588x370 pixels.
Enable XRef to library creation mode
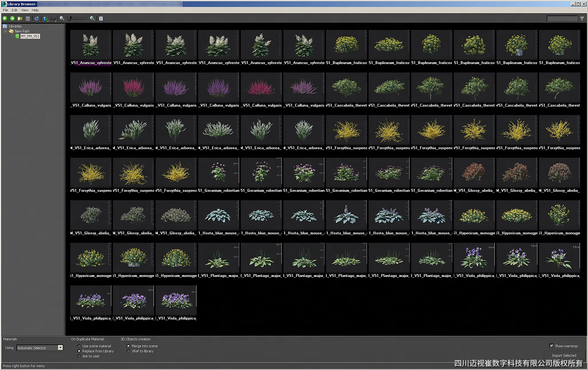coord(128,351)
